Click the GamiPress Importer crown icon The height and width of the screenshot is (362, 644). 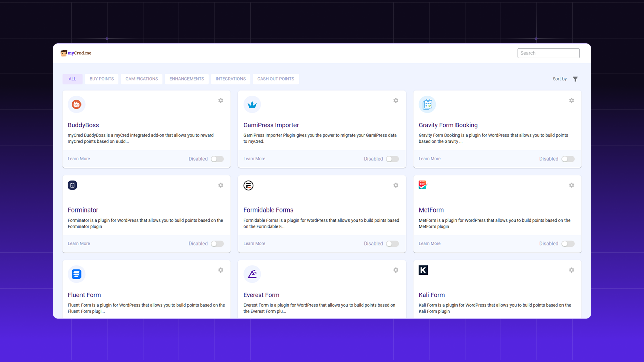coord(252,104)
